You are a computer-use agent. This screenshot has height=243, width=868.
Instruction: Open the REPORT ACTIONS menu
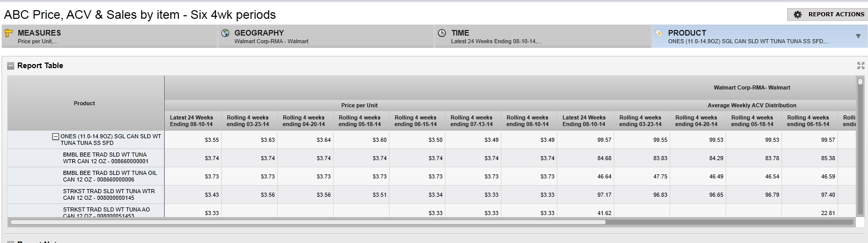coord(835,14)
